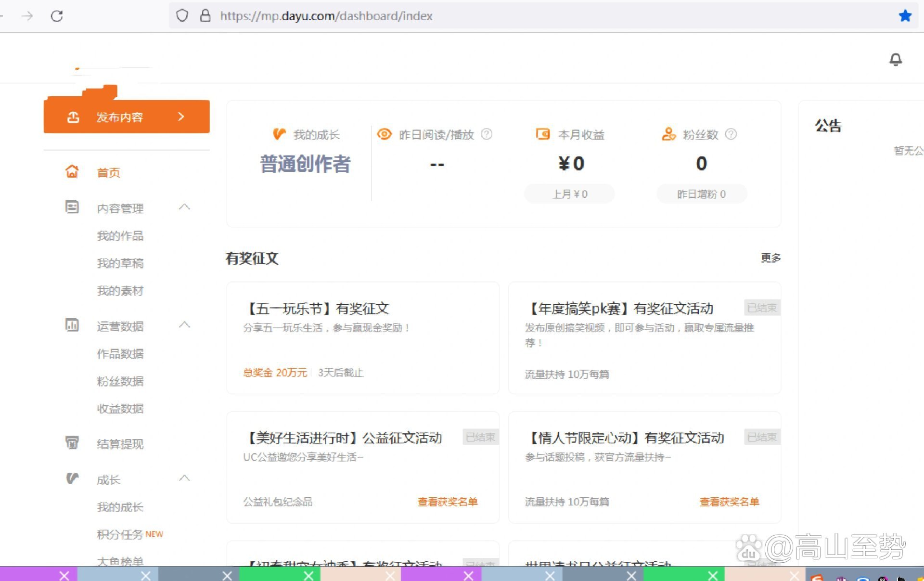The image size is (924, 581).
Task: Click the help icon next to 粉丝数
Action: click(731, 134)
